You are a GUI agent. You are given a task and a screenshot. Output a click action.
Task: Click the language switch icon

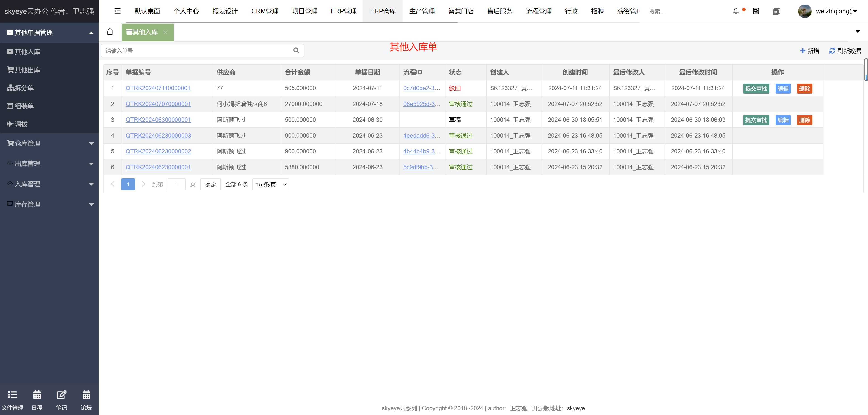point(776,12)
